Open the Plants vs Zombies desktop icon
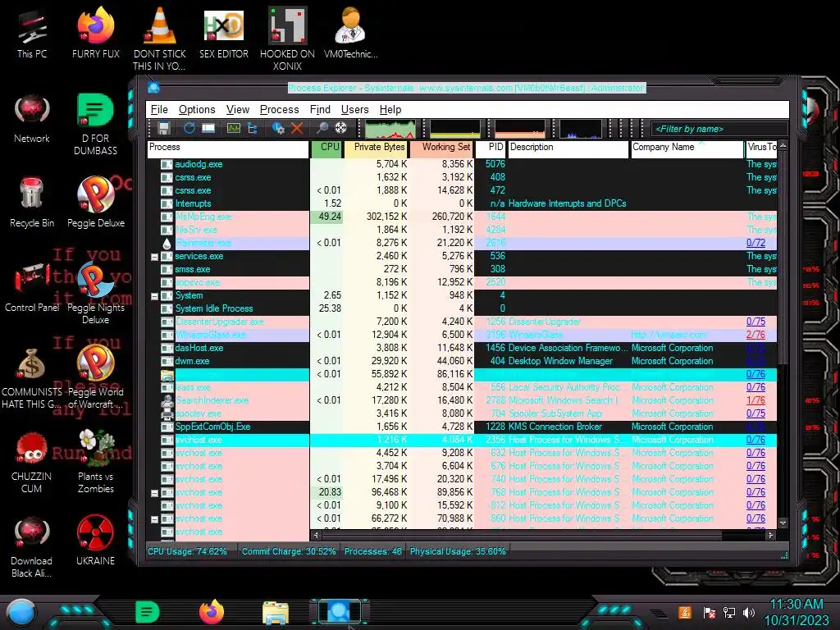 96,462
